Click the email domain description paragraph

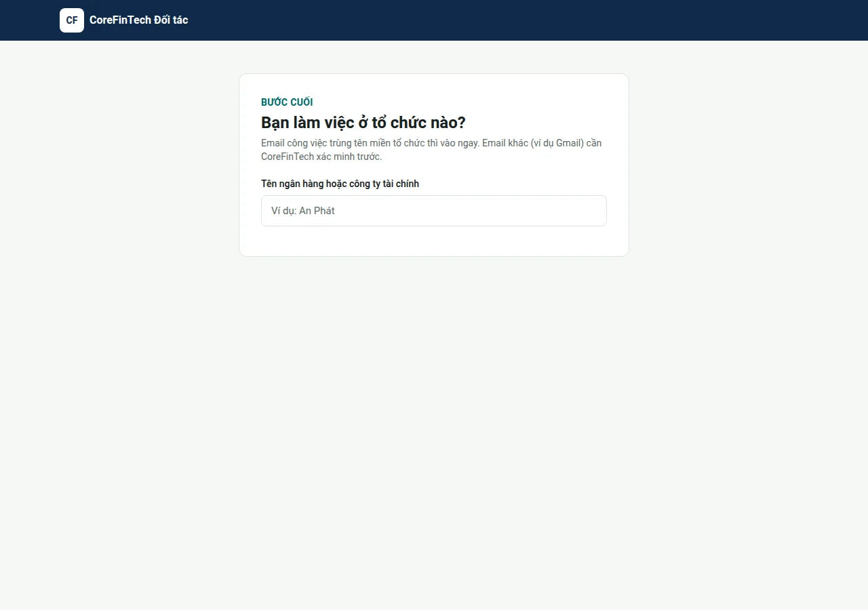click(431, 150)
